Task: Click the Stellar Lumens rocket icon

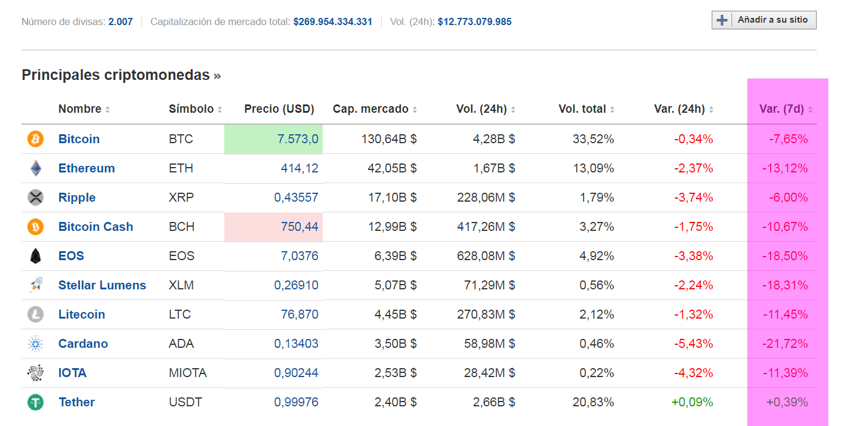Action: [x=36, y=285]
